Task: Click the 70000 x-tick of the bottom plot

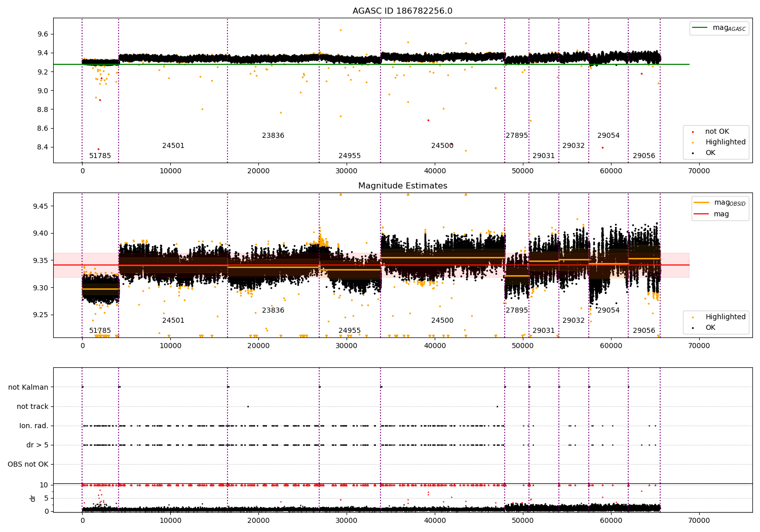Action: 699,521
